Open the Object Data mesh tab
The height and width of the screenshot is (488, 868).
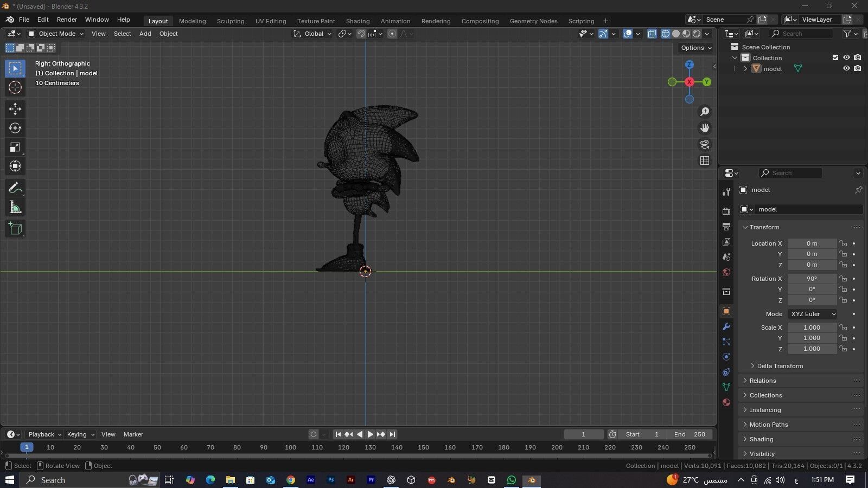pos(726,387)
